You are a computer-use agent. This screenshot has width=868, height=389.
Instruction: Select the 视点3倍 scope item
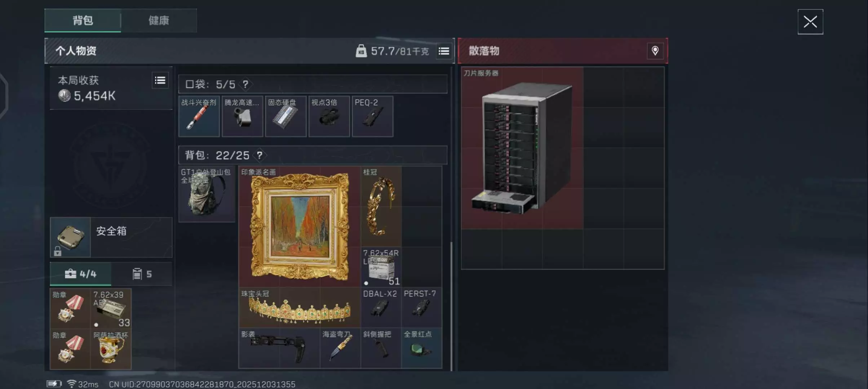329,116
